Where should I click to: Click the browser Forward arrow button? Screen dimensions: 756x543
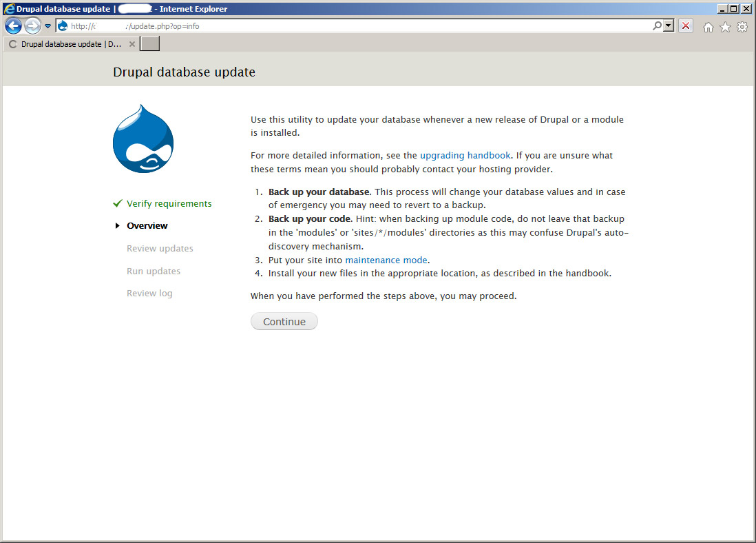[33, 26]
